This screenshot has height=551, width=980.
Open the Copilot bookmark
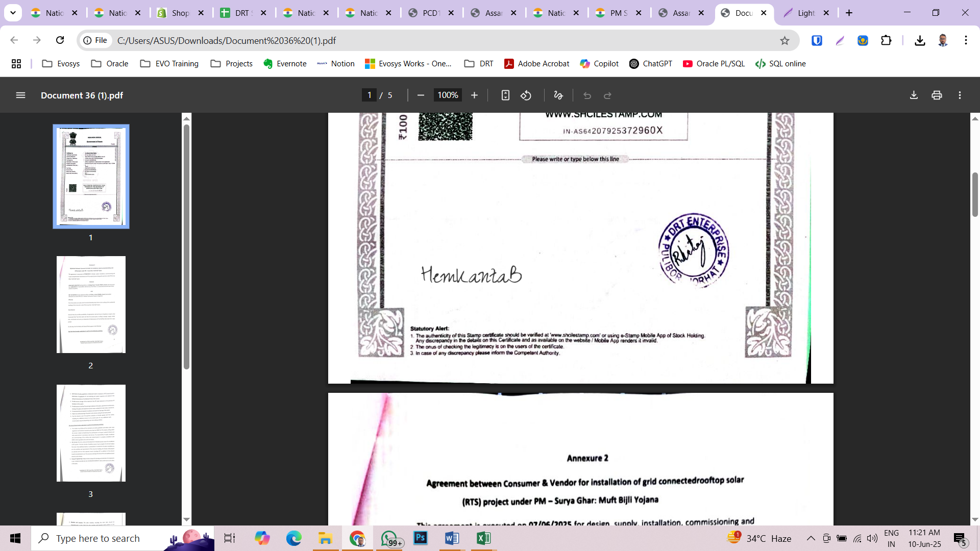click(x=599, y=64)
